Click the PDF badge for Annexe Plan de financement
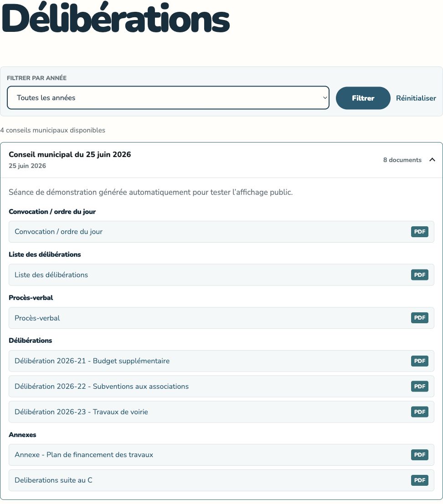Image resolution: width=443 pixels, height=504 pixels. click(x=419, y=454)
